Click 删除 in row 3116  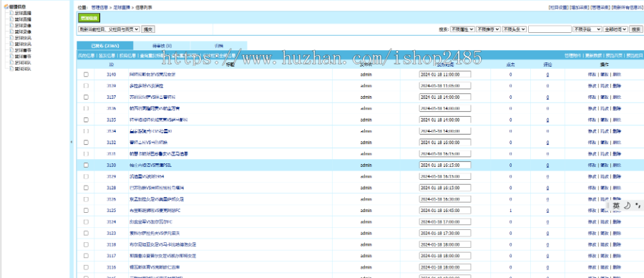tap(617, 267)
